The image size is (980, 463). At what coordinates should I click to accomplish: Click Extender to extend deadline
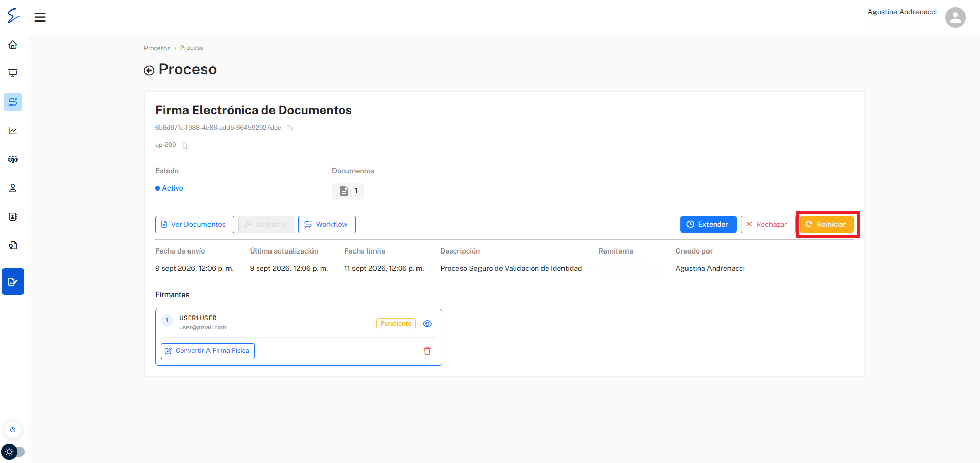(x=708, y=224)
